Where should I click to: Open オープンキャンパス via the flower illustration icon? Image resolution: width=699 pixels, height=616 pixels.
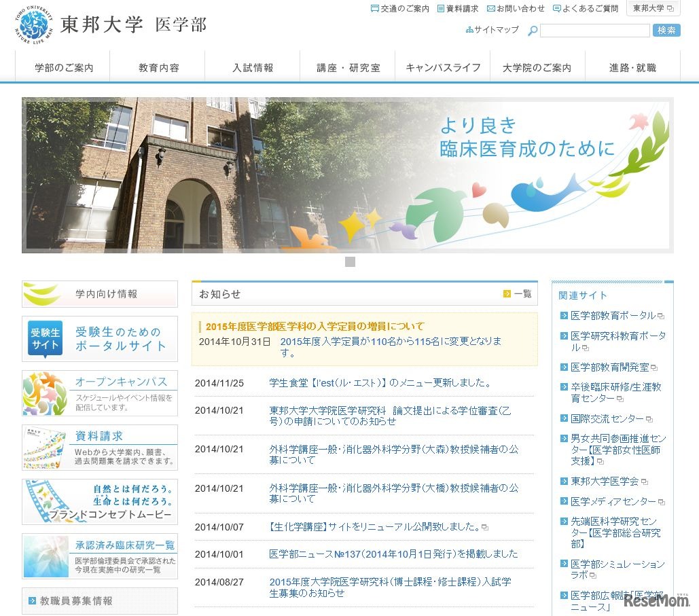43,392
